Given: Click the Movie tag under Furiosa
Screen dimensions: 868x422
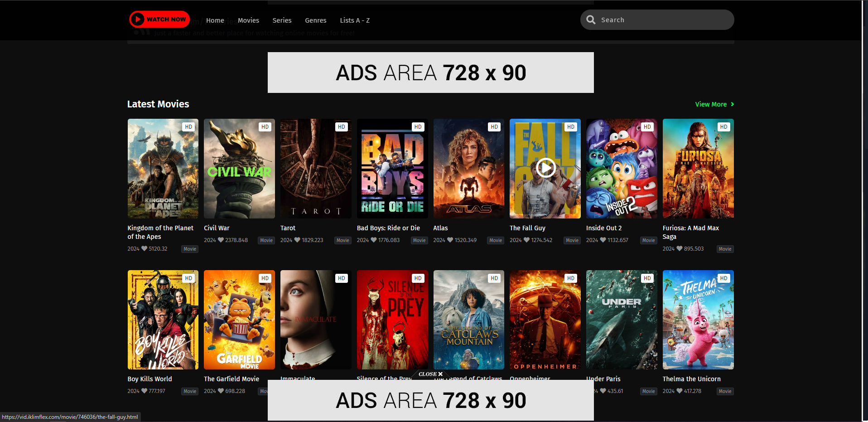Looking at the screenshot, I should (725, 249).
